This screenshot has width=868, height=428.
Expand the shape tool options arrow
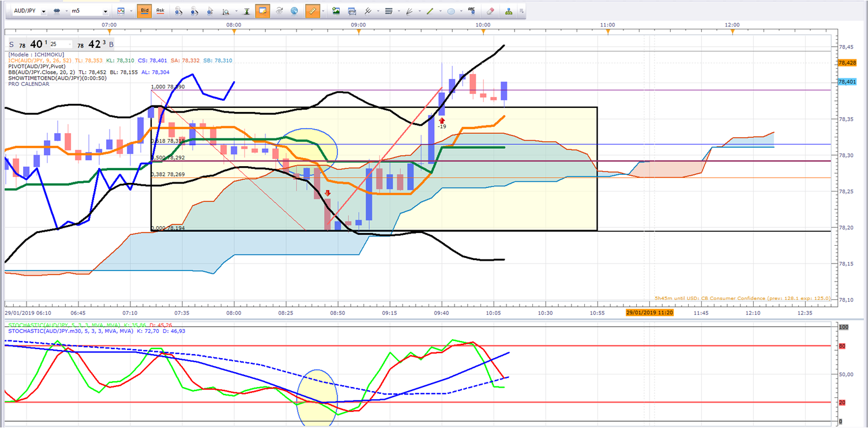460,11
